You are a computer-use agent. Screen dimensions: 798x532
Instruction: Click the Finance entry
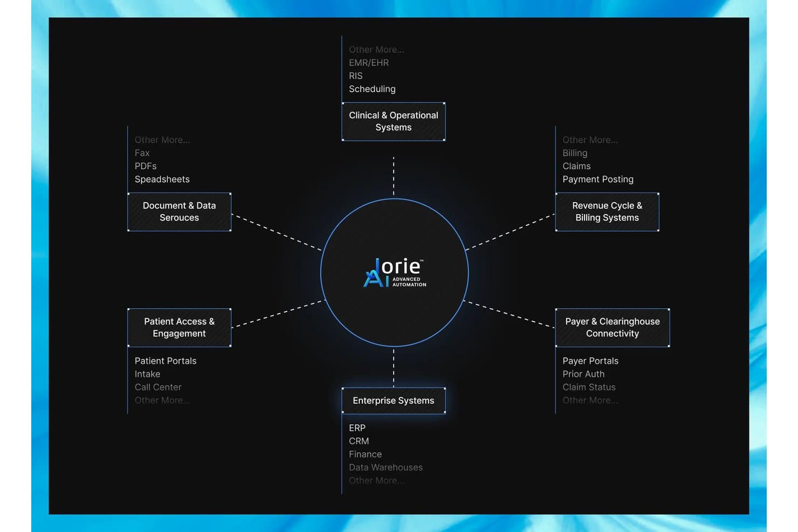[x=365, y=454]
